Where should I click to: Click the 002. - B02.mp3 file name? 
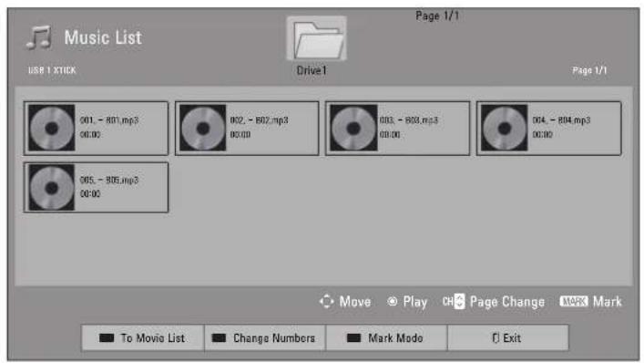click(x=260, y=120)
